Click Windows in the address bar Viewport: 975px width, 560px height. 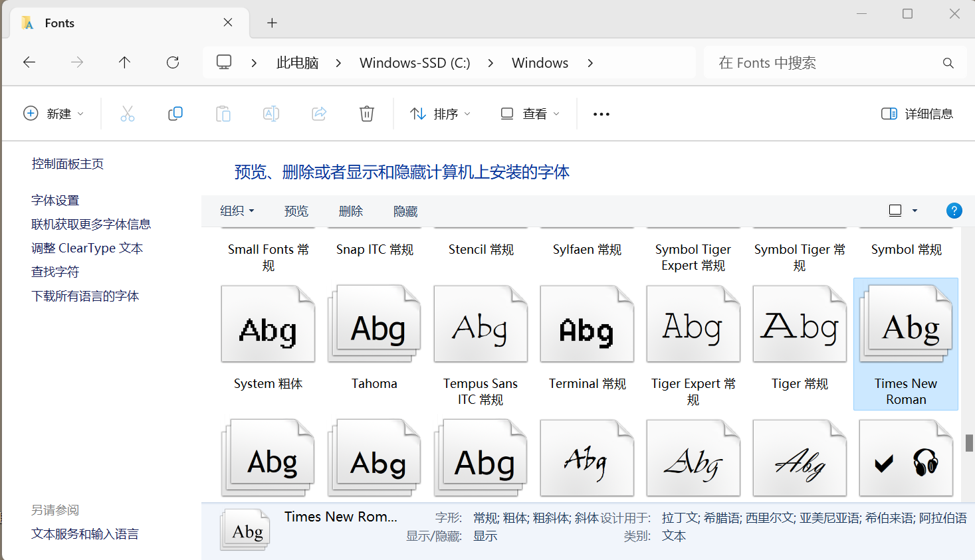tap(540, 63)
